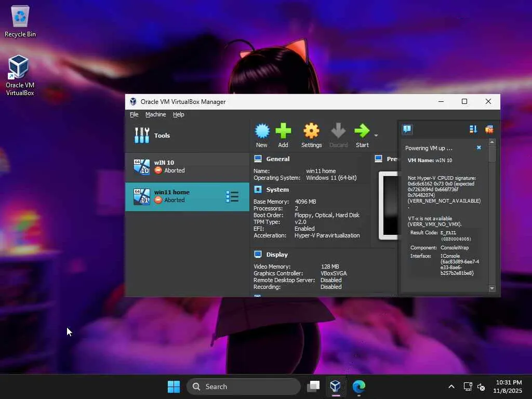Click the Aborted status icon under wIN 10
Viewport: 532px width, 399px height.
[158, 170]
